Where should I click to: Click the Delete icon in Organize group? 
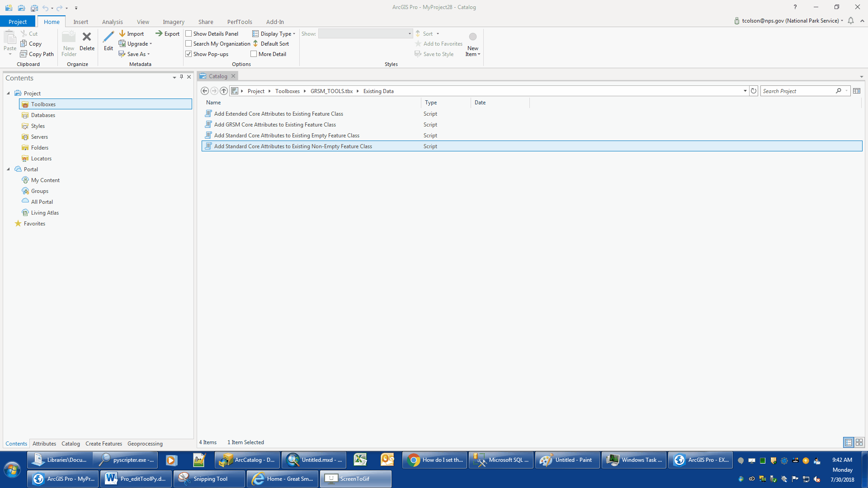tap(87, 37)
